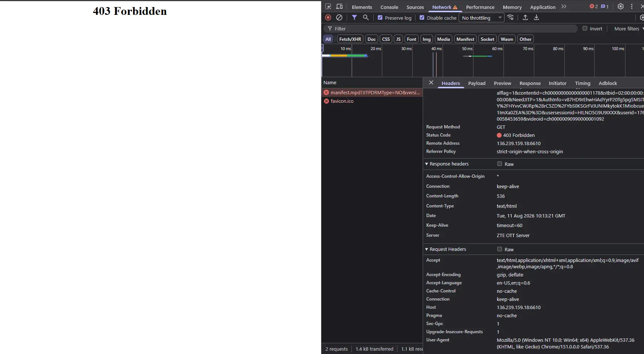This screenshot has width=644, height=354.
Task: Open the Payload tab
Action: pyautogui.click(x=477, y=83)
